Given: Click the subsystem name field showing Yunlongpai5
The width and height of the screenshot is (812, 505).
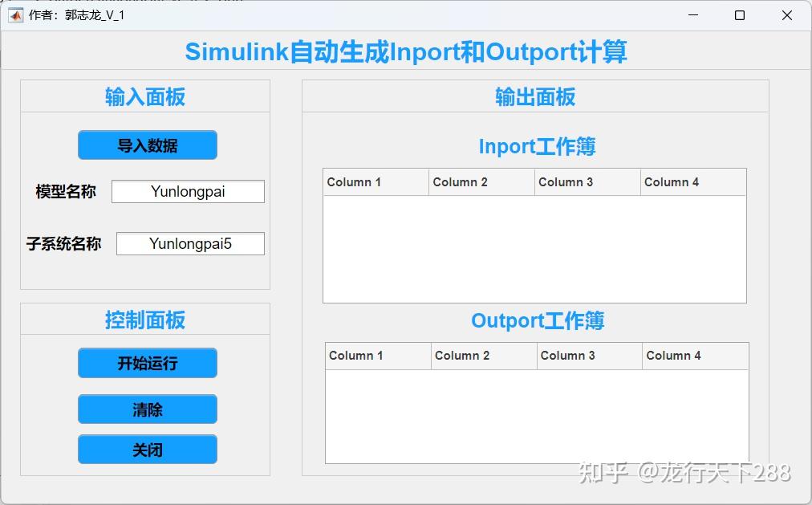Looking at the screenshot, I should [x=190, y=243].
